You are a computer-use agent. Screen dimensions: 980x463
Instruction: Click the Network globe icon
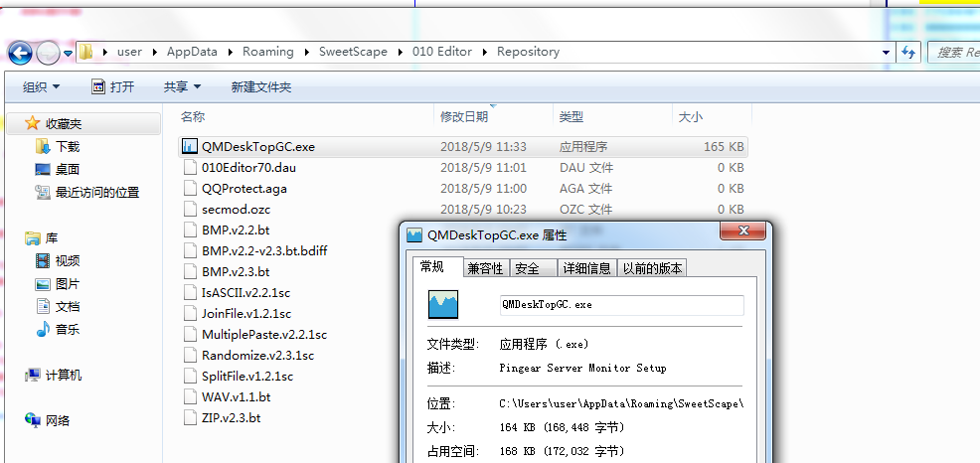click(x=33, y=420)
